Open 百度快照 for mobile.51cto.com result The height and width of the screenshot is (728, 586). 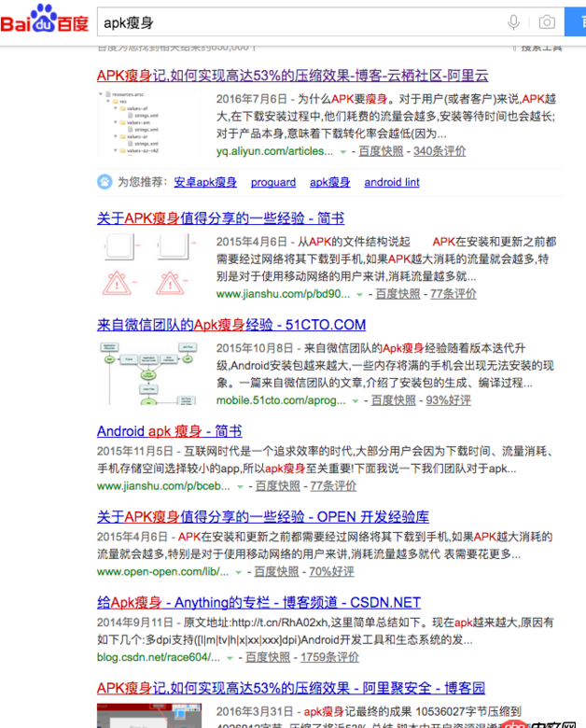point(393,400)
